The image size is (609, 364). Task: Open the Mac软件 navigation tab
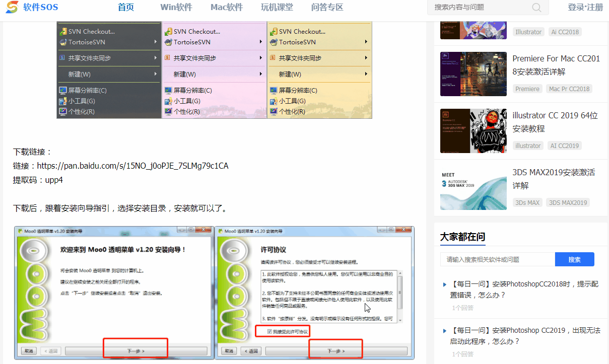click(x=227, y=7)
